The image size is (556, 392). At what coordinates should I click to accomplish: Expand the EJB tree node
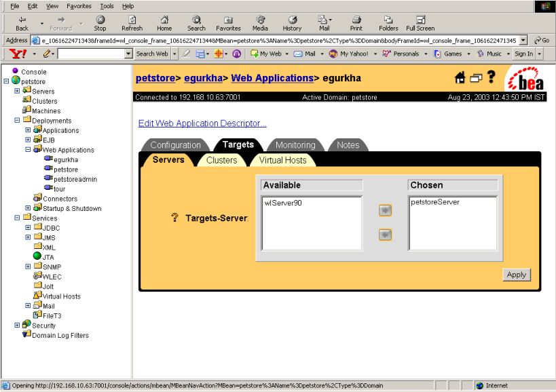click(x=28, y=140)
